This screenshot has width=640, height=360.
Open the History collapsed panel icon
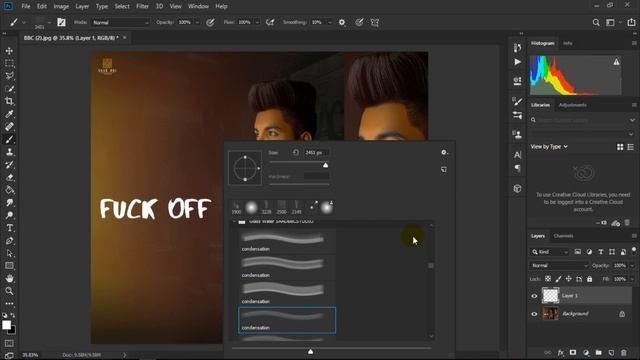[x=517, y=48]
